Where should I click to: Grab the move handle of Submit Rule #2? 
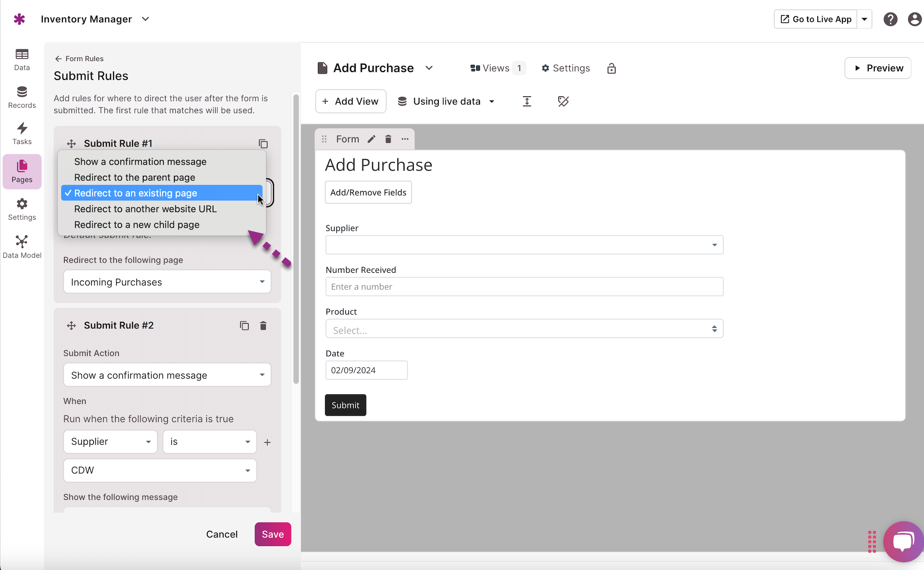coord(71,325)
